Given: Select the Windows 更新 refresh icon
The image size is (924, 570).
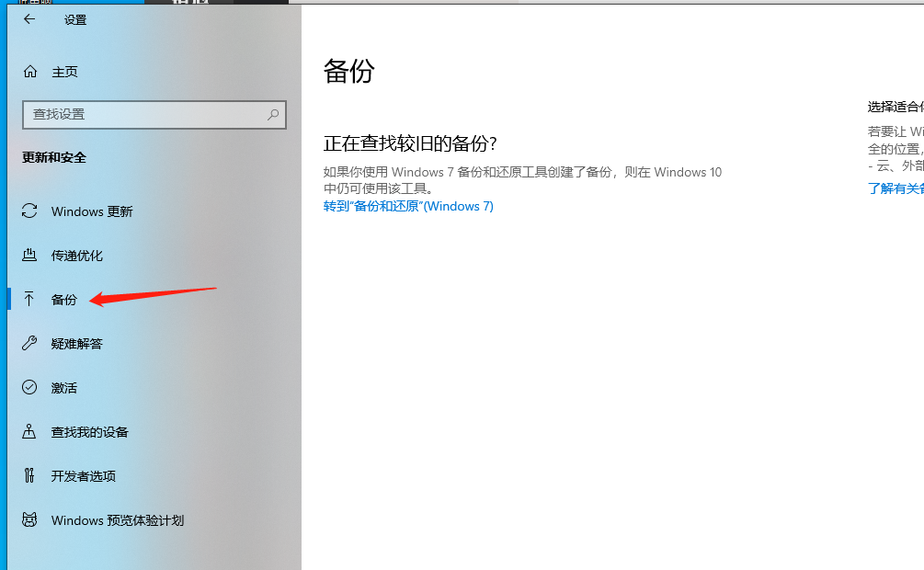Looking at the screenshot, I should [29, 211].
